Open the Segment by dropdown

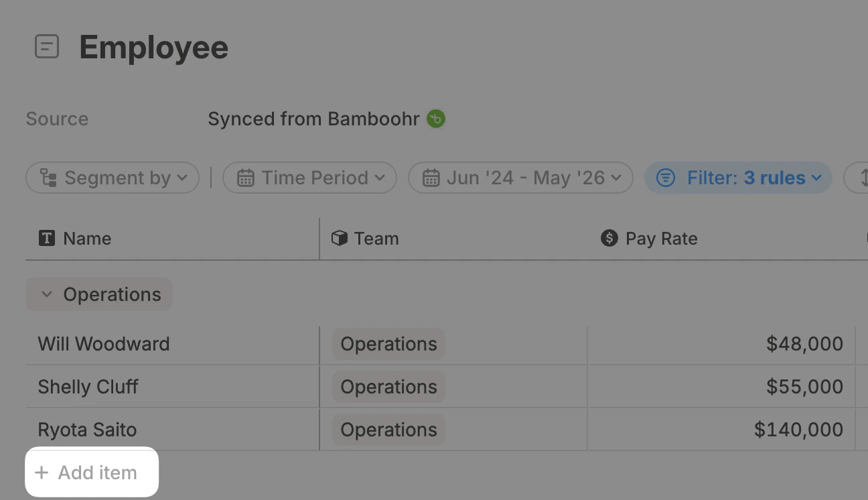pos(112,178)
